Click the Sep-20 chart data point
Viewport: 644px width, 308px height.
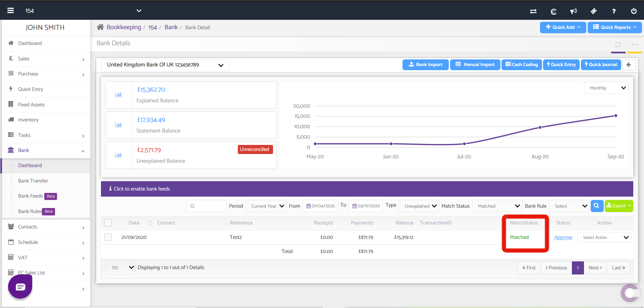616,116
